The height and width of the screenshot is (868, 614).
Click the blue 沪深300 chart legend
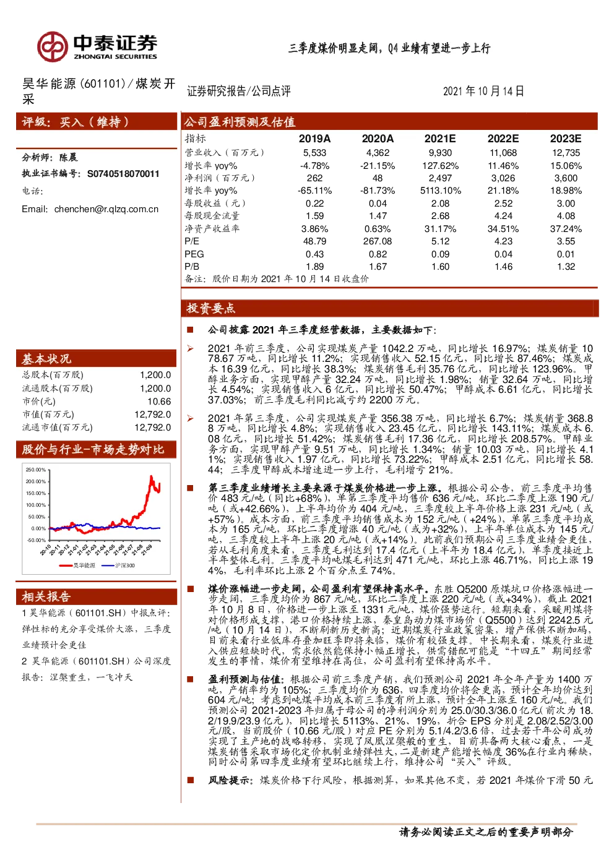tap(118, 565)
